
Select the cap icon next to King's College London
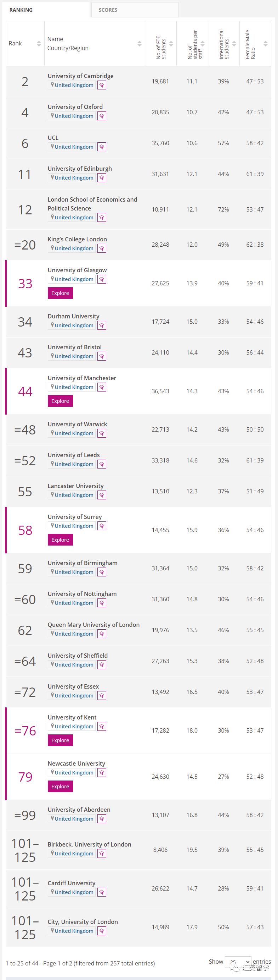coord(101,248)
